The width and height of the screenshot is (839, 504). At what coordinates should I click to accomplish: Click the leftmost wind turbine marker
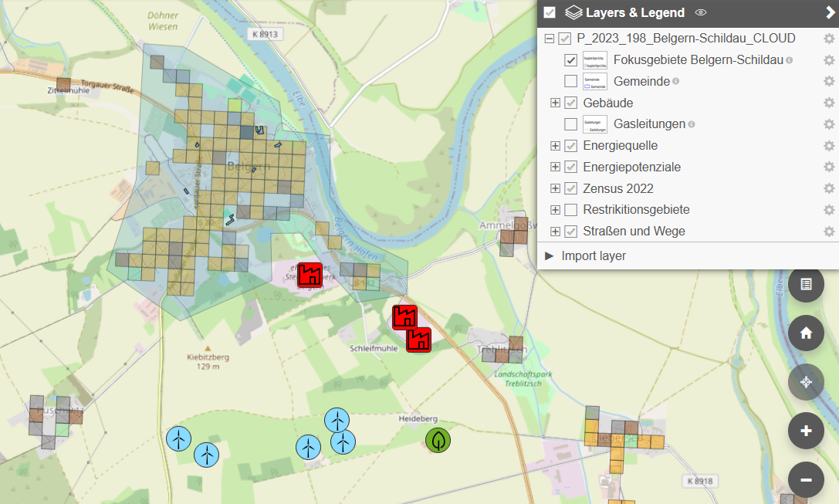point(179,438)
